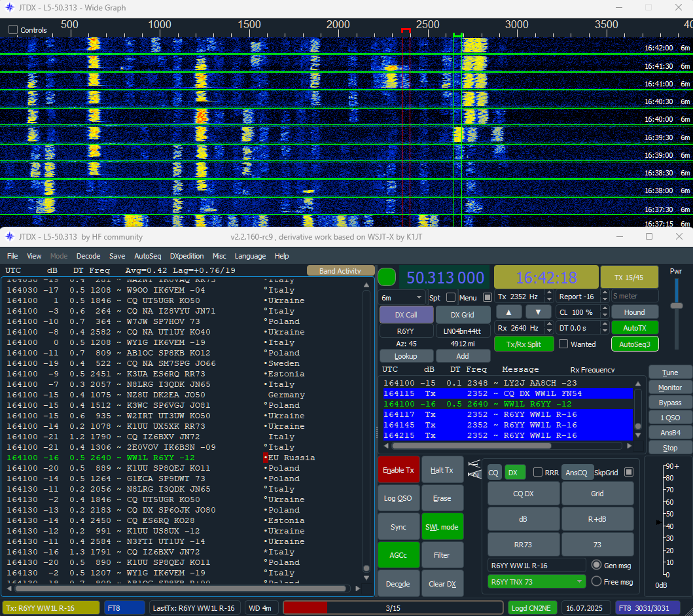693x616 pixels.
Task: Toggle the AutoTX button
Action: (635, 328)
